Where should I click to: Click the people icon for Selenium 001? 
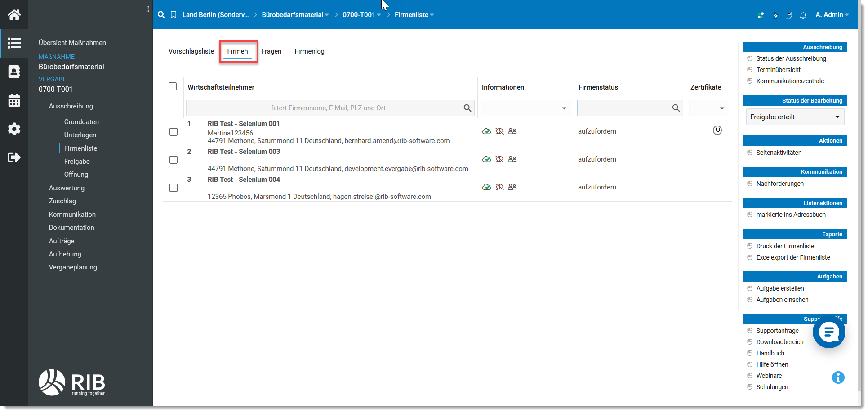512,131
